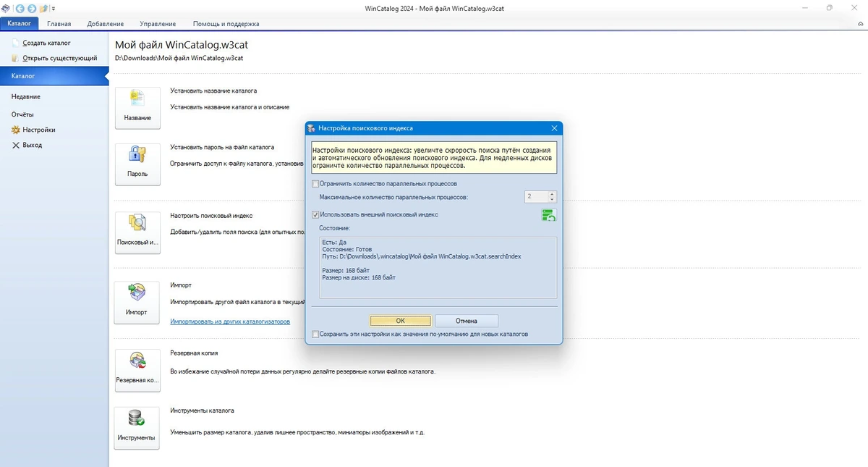Click the folder-up icon in quick access toolbar
The width and height of the screenshot is (868, 467).
[44, 8]
